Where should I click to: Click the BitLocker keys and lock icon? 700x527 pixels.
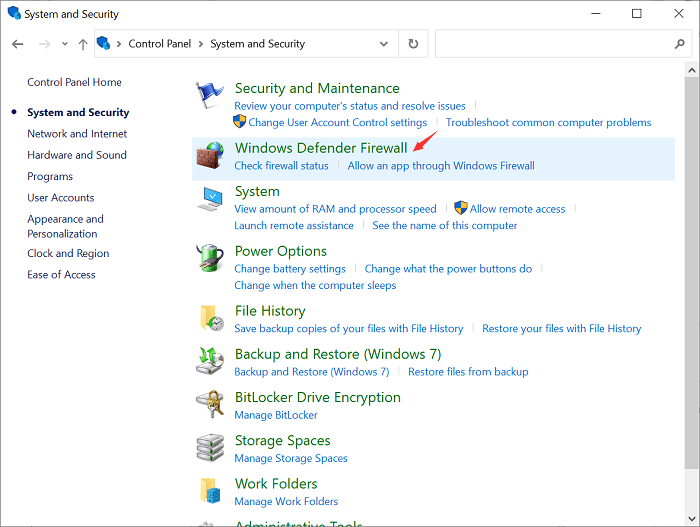pos(211,404)
